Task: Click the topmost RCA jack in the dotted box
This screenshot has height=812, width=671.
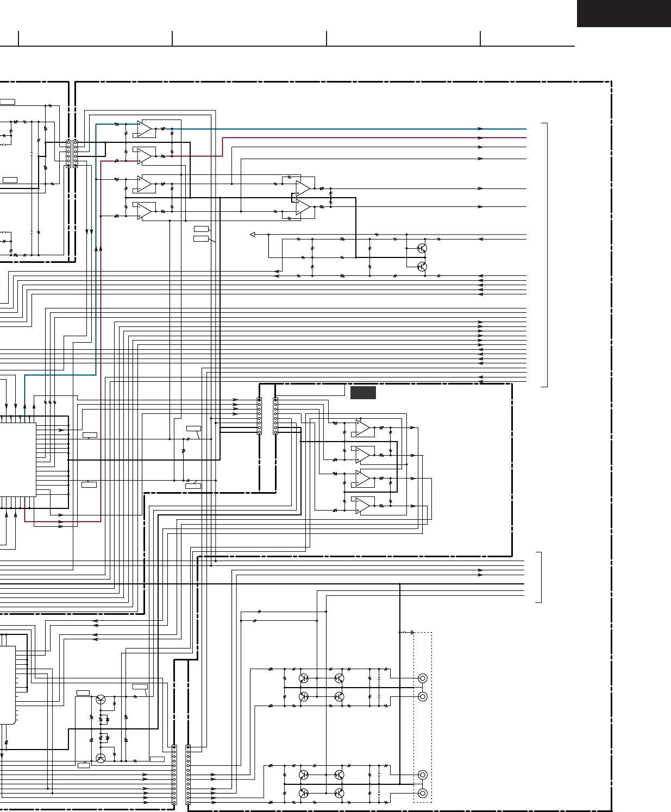Action: [422, 678]
